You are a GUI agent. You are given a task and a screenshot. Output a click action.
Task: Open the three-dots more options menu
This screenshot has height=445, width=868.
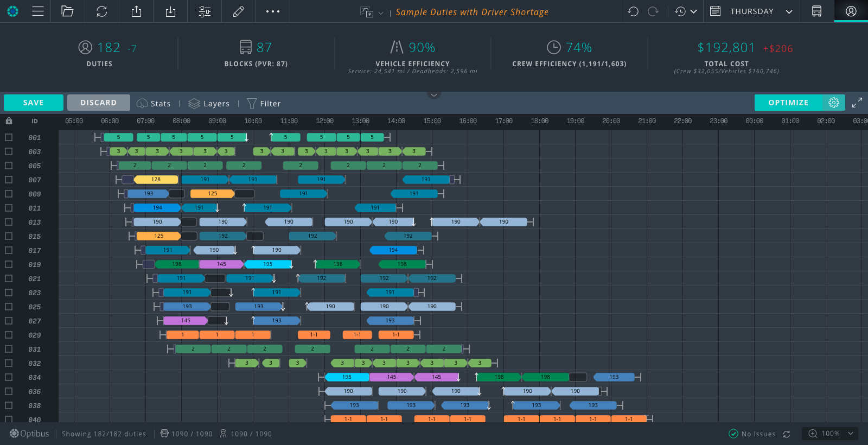pyautogui.click(x=272, y=11)
